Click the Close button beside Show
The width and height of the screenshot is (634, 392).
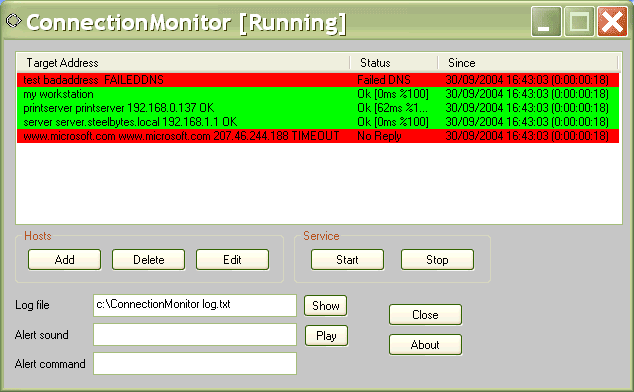tap(425, 314)
